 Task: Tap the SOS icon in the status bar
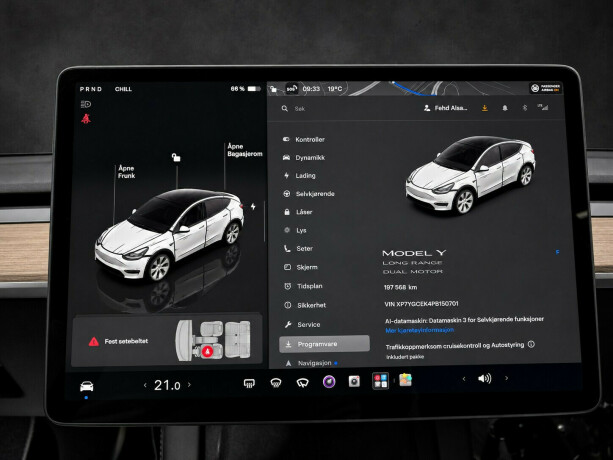click(x=291, y=89)
